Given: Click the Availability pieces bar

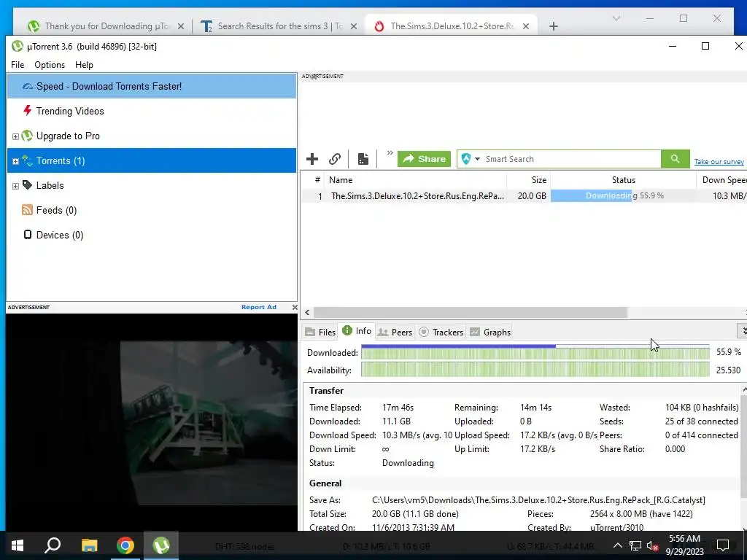Looking at the screenshot, I should click(x=535, y=370).
